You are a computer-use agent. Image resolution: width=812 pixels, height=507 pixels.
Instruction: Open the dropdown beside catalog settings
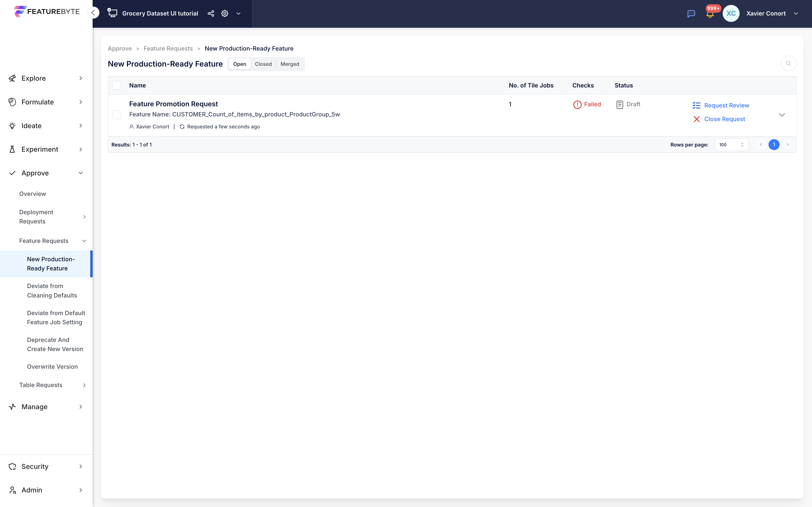click(238, 13)
